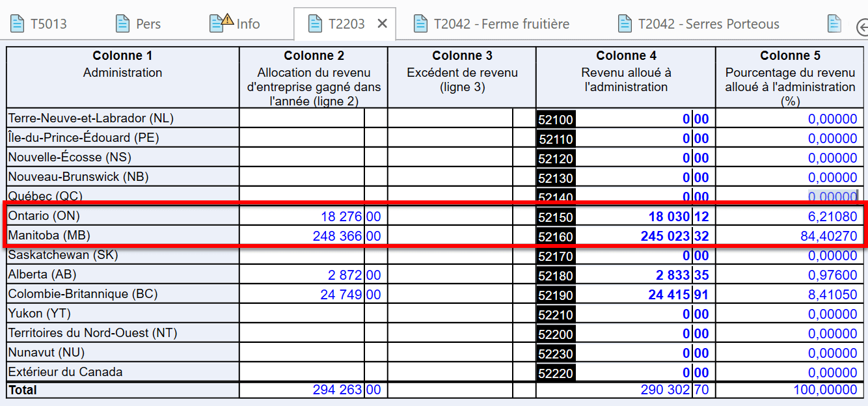This screenshot has width=868, height=406.
Task: Select Ontario's column 2 amount 18 276
Action: click(x=341, y=216)
